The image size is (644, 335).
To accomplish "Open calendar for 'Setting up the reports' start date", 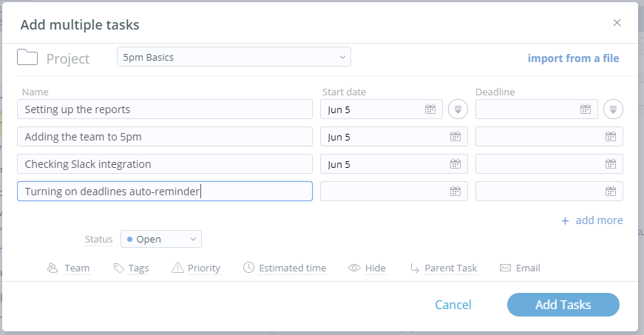I will point(430,109).
